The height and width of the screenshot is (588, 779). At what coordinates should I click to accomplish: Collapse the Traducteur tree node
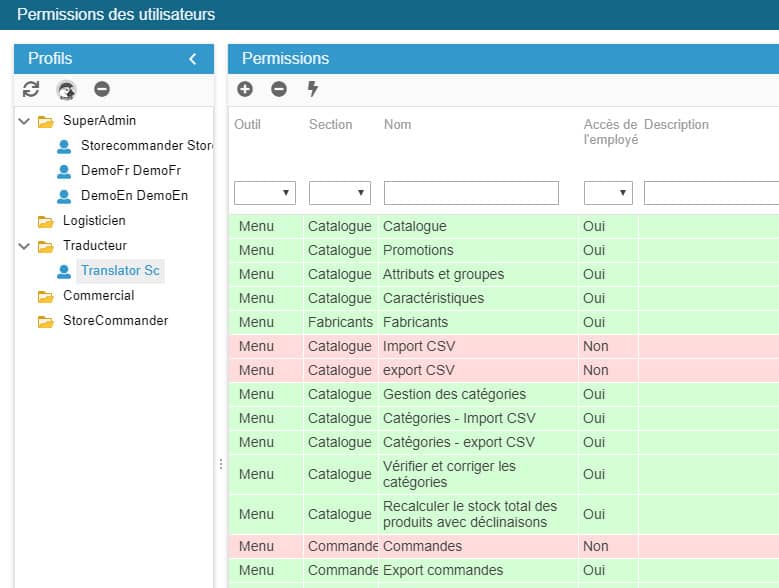pos(23,246)
